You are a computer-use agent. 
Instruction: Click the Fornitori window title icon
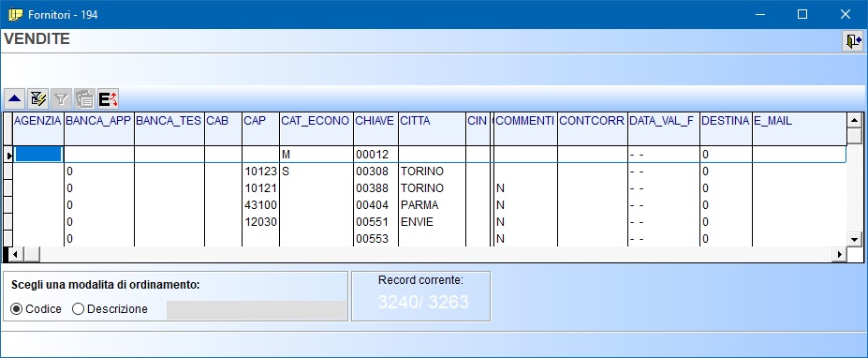[x=16, y=15]
